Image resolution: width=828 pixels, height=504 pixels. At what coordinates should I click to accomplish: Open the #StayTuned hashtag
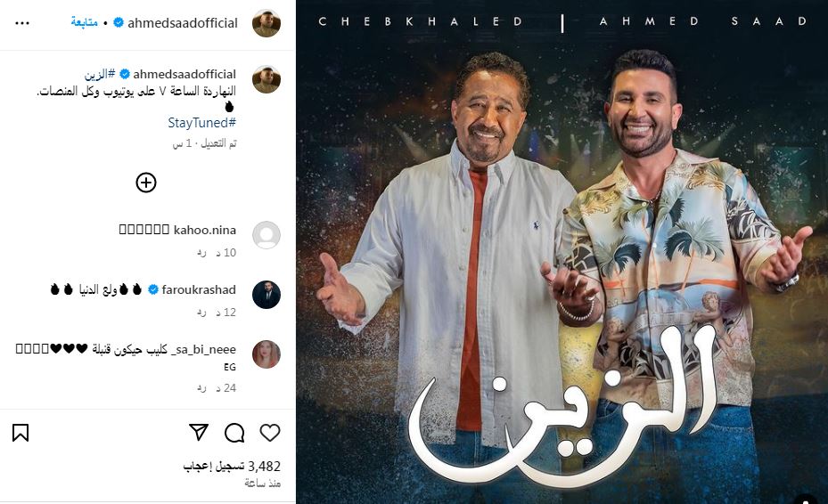point(201,122)
